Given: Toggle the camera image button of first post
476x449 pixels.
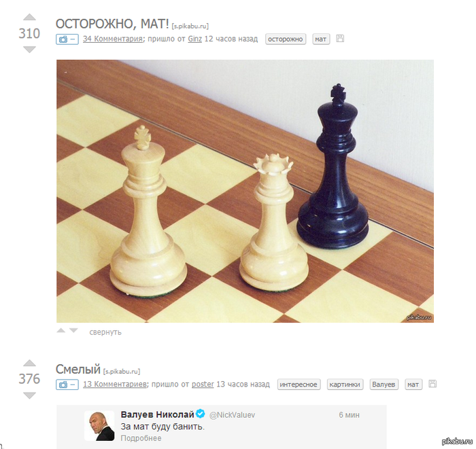Looking at the screenshot, I should tap(67, 39).
